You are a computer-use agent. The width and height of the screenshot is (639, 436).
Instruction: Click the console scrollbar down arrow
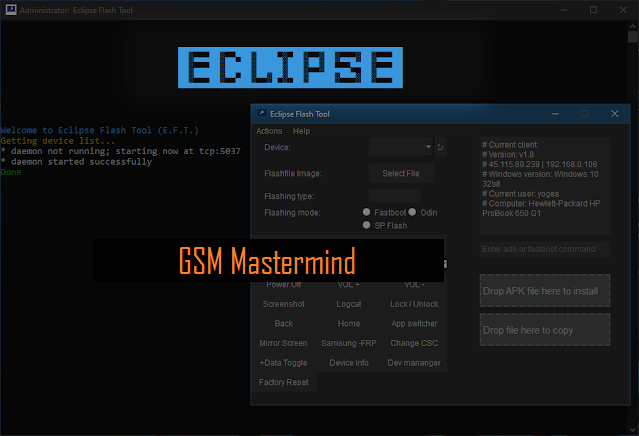(633, 430)
